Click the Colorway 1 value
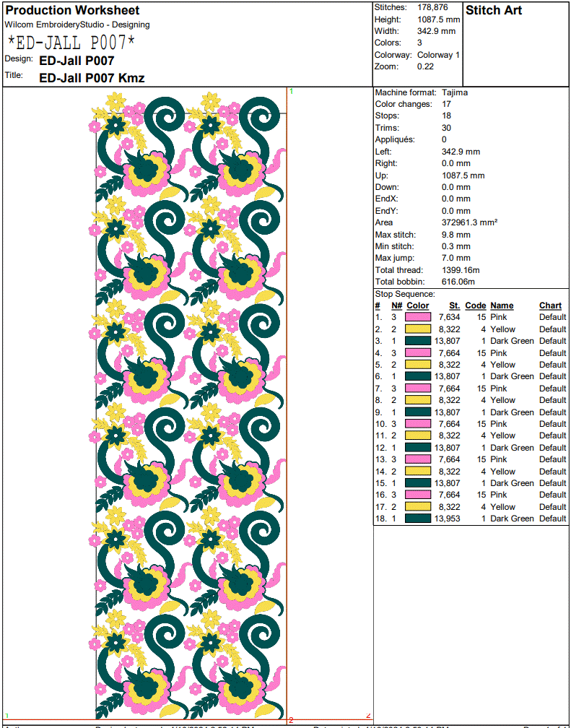The width and height of the screenshot is (571, 728). pos(438,55)
